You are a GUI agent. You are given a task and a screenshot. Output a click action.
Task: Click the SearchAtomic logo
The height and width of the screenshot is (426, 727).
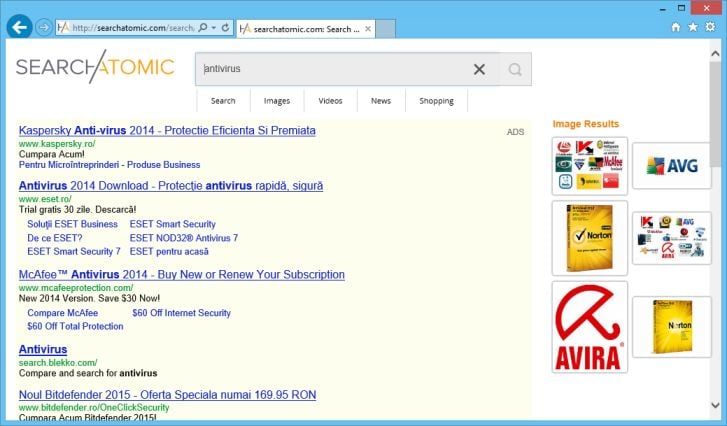click(x=95, y=67)
